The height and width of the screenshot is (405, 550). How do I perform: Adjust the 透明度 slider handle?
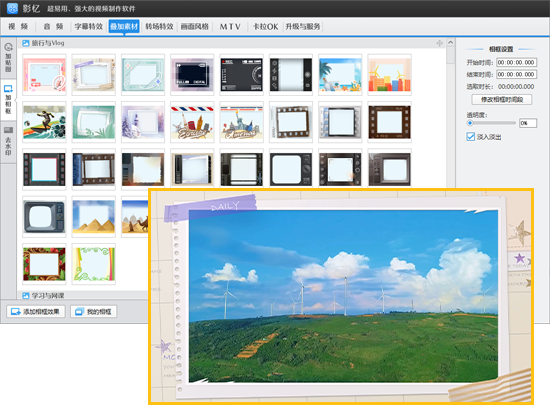470,123
